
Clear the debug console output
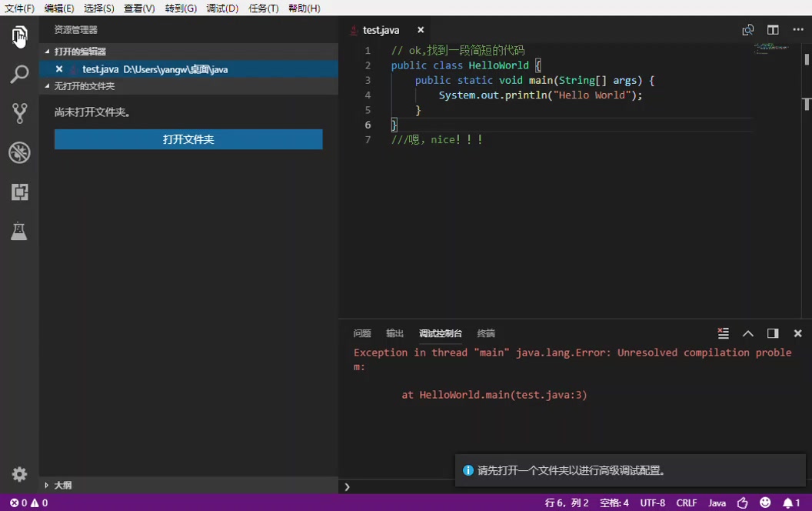(722, 333)
